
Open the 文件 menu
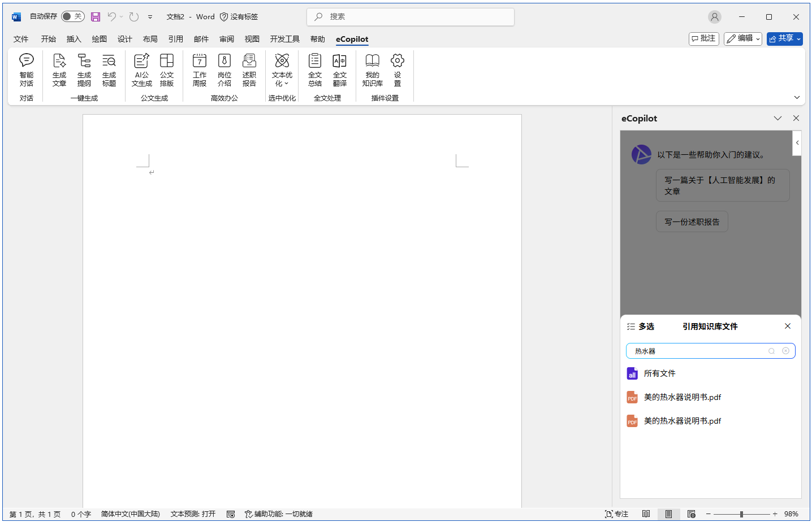pyautogui.click(x=21, y=39)
